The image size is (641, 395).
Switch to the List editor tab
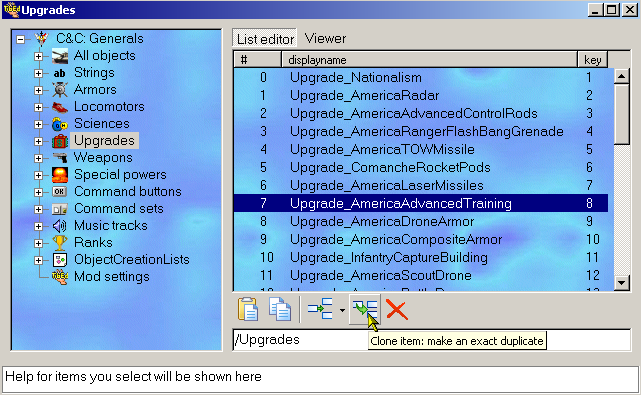[265, 39]
